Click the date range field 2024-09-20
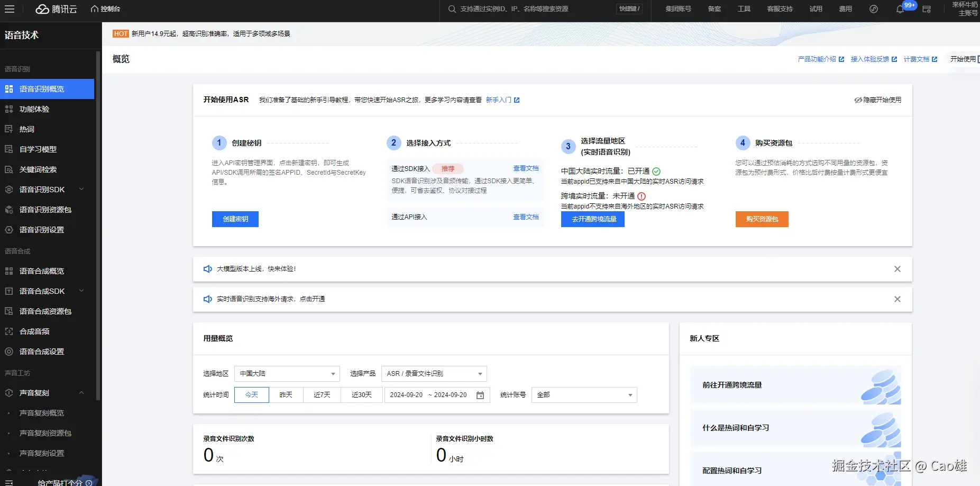The width and height of the screenshot is (980, 486). click(437, 395)
